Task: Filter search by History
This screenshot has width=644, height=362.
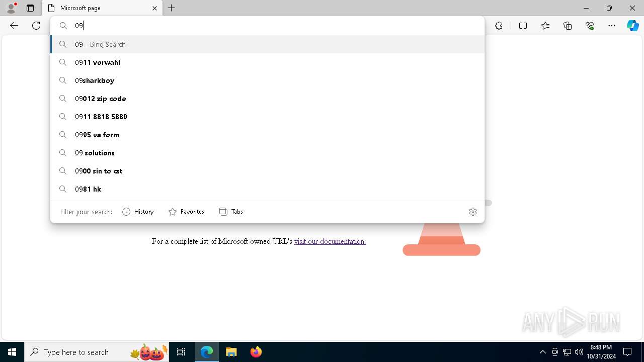Action: (x=138, y=212)
